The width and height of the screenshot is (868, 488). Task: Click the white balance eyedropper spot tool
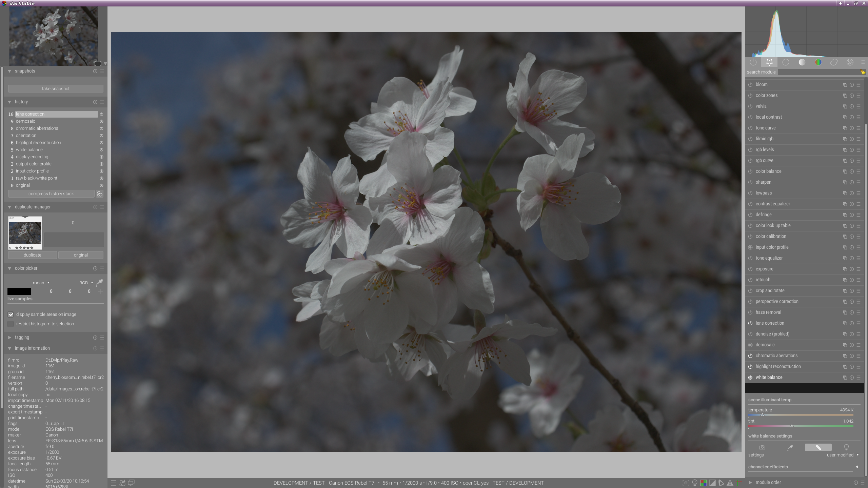(x=790, y=447)
